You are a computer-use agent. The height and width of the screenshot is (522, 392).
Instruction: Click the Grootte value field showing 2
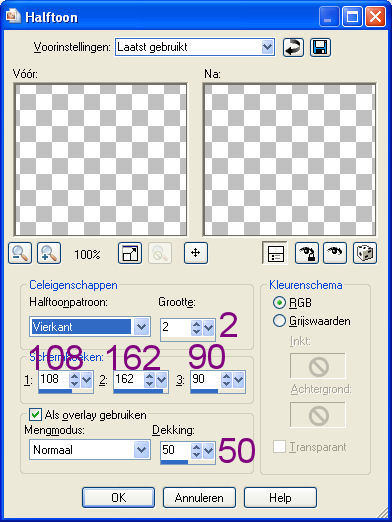click(176, 328)
